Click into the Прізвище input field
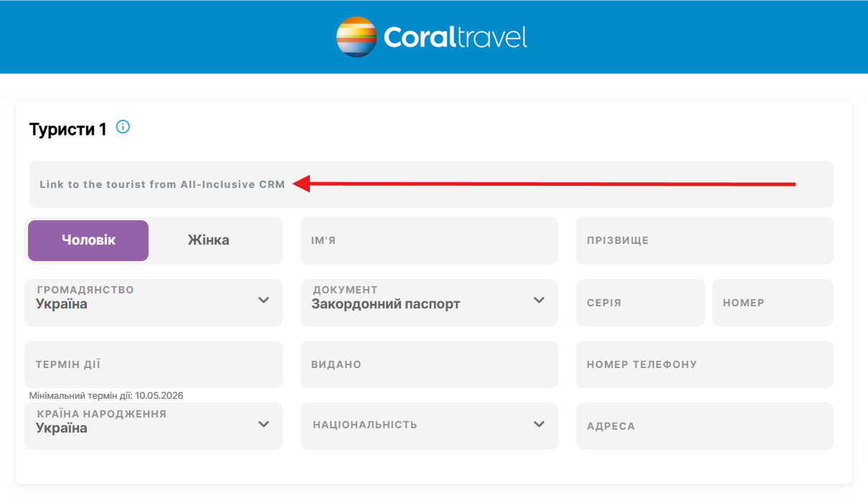Image resolution: width=868 pixels, height=500 pixels. click(x=704, y=240)
